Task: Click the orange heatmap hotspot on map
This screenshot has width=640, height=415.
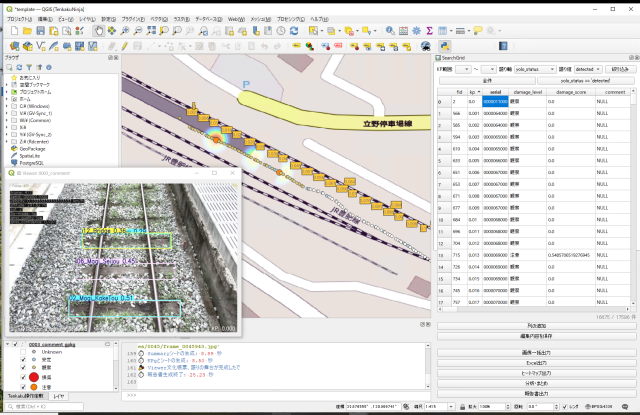Action: (x=214, y=140)
